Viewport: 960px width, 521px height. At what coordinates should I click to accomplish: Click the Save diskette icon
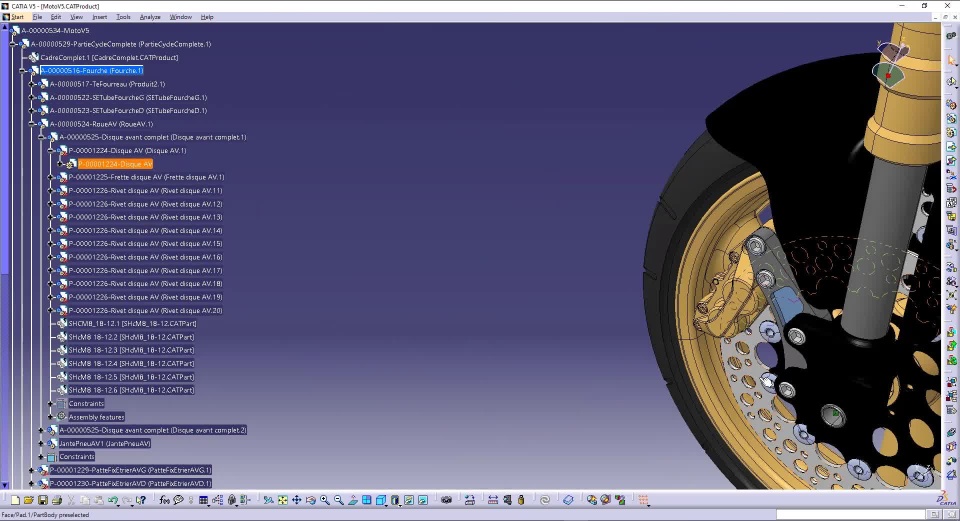pos(43,500)
